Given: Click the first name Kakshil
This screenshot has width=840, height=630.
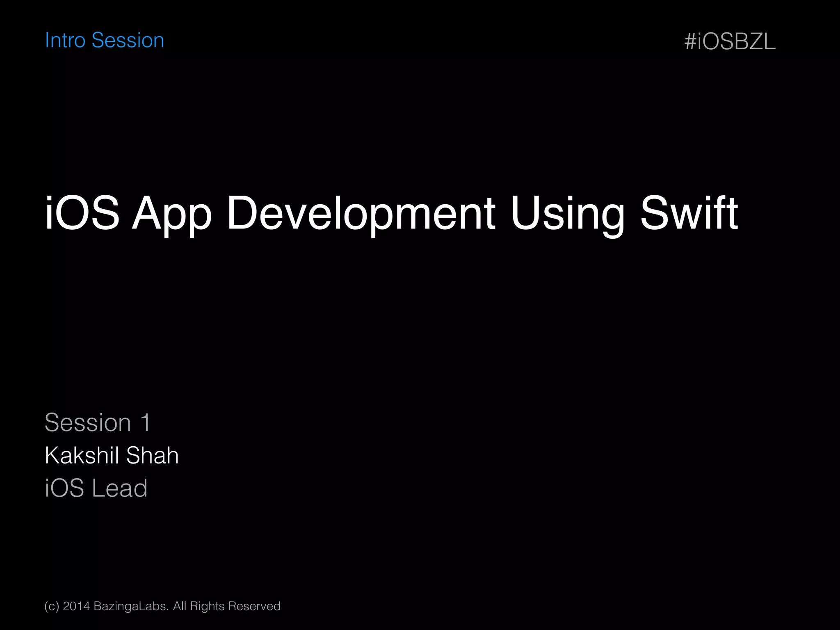Looking at the screenshot, I should (x=82, y=455).
